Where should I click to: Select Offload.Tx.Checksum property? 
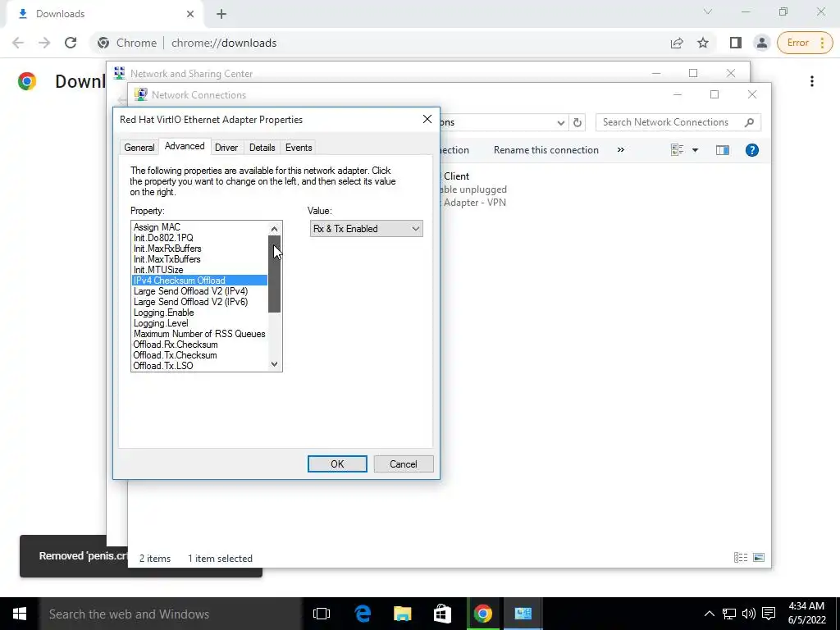tap(199, 355)
